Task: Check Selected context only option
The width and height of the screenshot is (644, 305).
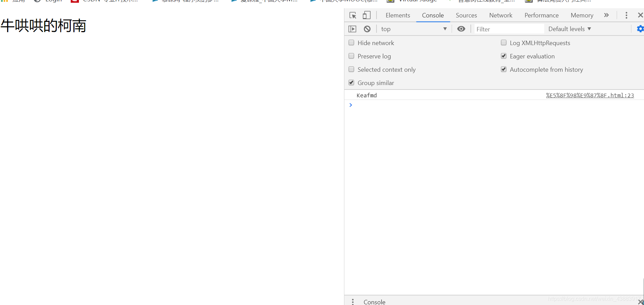Action: (351, 69)
